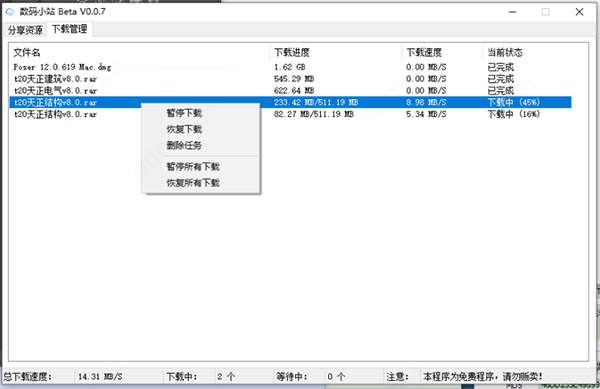Click 恢复所有下载 menu entry
The image size is (600, 389).
193,183
